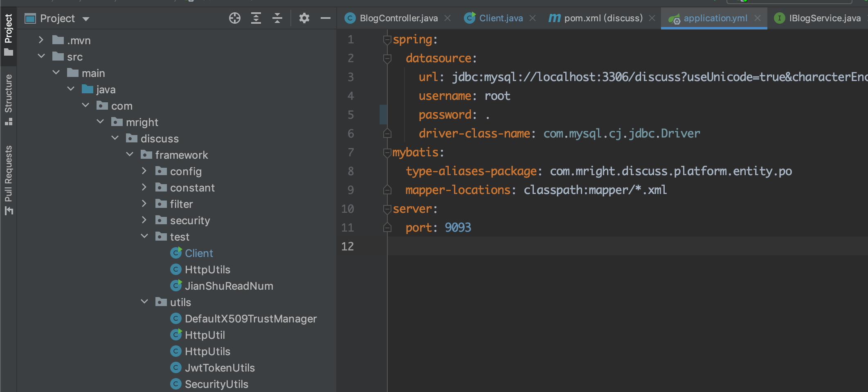Select the security folder row
Viewport: 868px width, 392px height.
coord(177,221)
